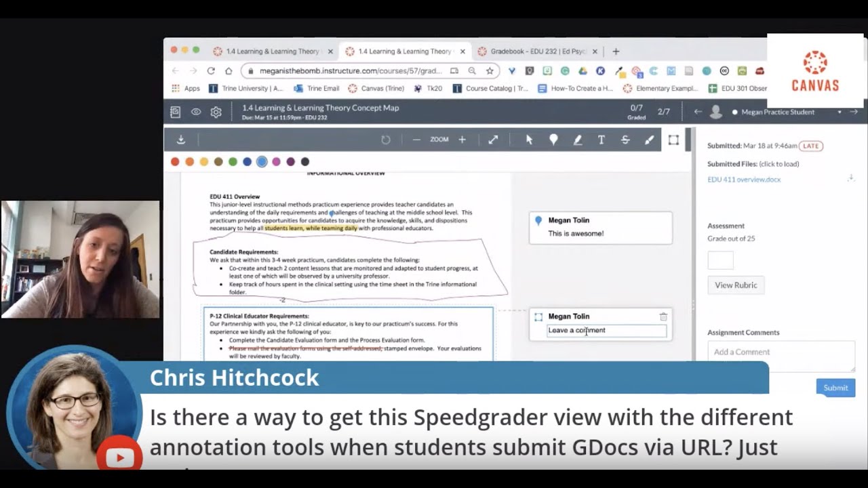
Task: Open SpeedGrader settings gear
Action: point(216,112)
